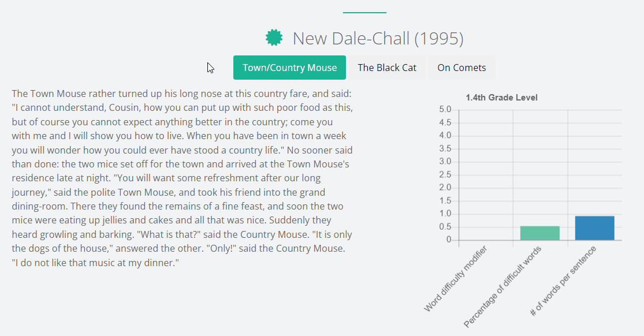This screenshot has height=336, width=644.
Task: Click the # of words per sentence label
Action: tap(563, 281)
